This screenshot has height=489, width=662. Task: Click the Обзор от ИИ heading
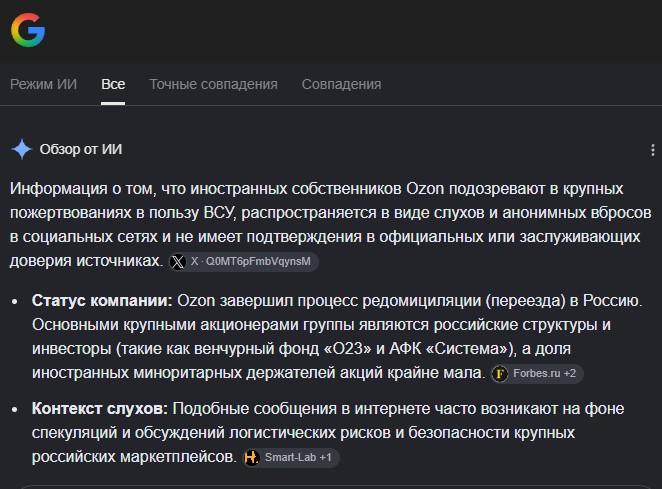click(x=81, y=149)
